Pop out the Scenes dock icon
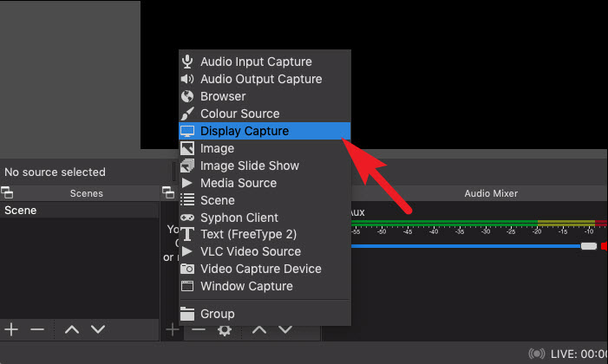 pyautogui.click(x=7, y=192)
